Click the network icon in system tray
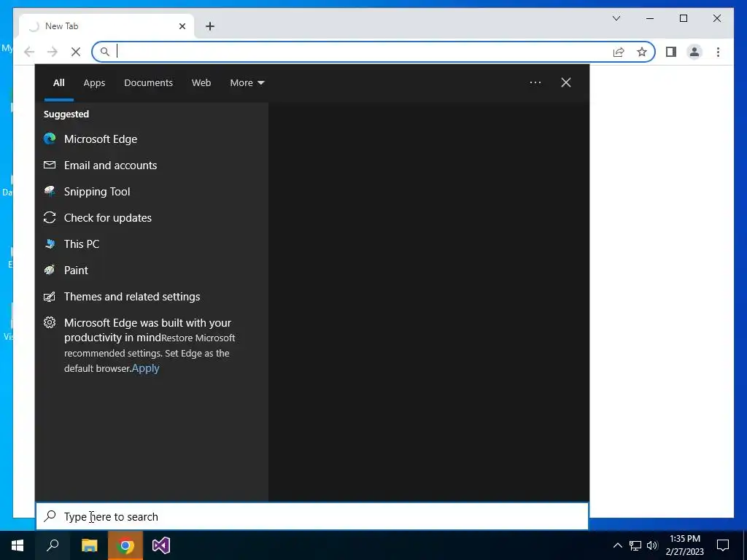The width and height of the screenshot is (747, 560). tap(635, 545)
